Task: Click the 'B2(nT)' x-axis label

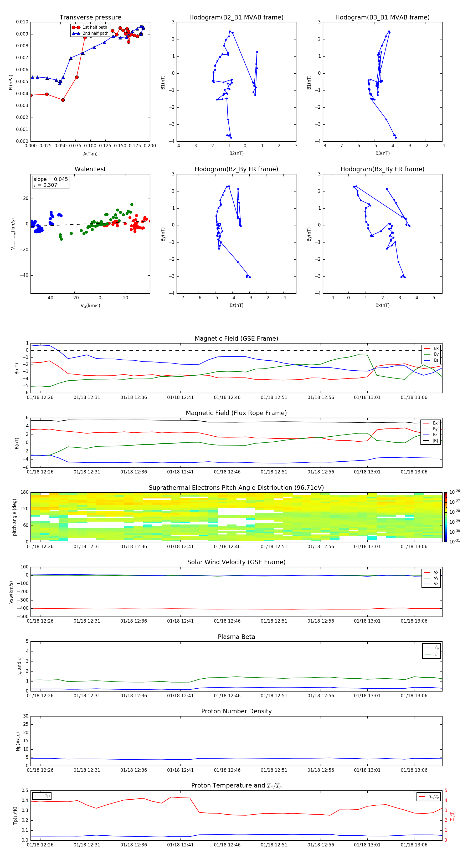Action: pos(236,153)
